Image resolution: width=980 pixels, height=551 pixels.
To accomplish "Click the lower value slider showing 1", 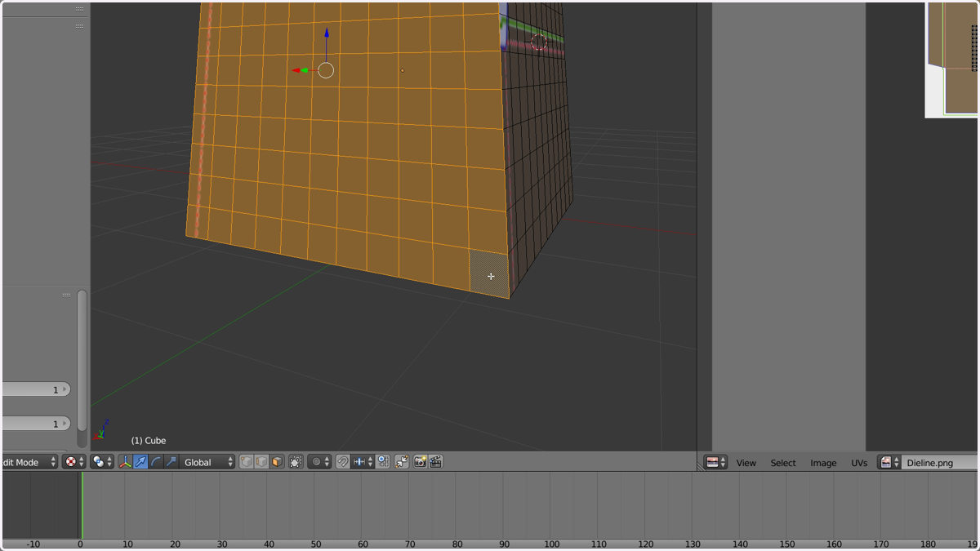I will tap(36, 424).
